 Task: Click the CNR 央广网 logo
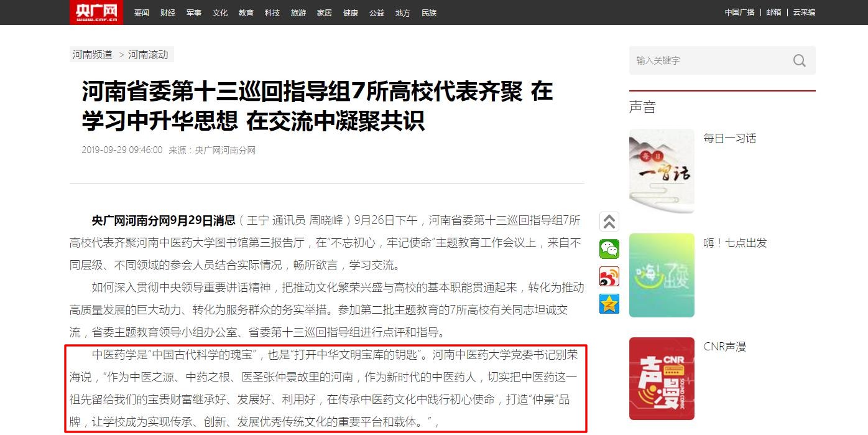(96, 12)
